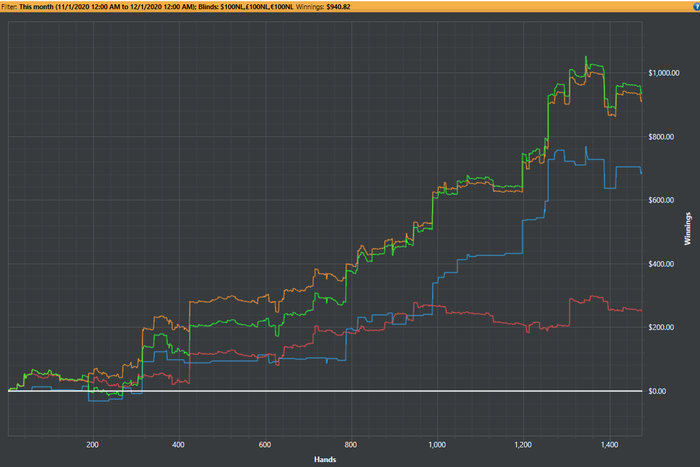
Task: Click the $400.00 y-axis label
Action: point(661,264)
